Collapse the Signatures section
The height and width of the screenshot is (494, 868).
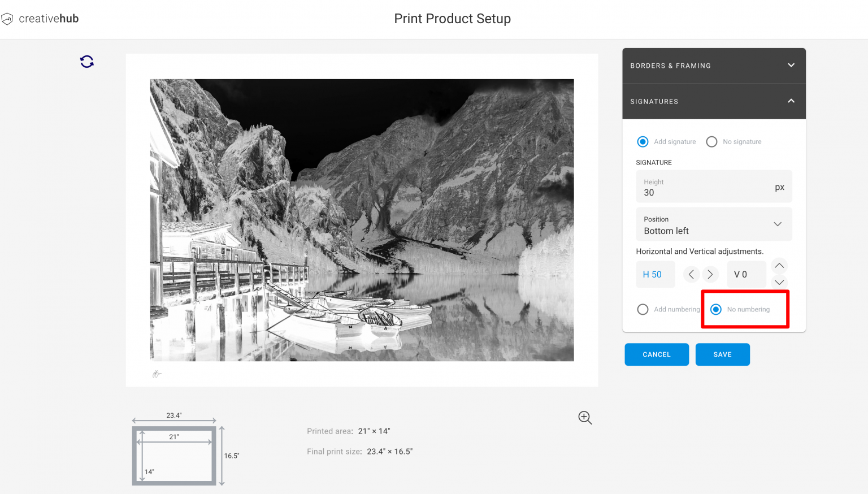(791, 101)
